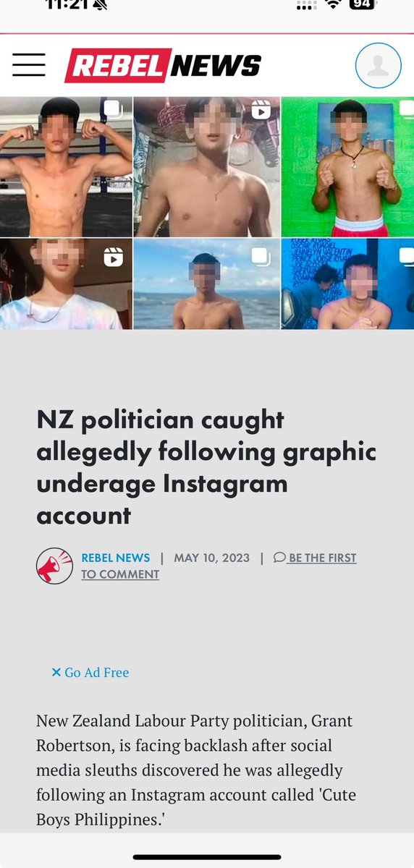Screen dimensions: 414x868
Task: Tap the reel icon on top-middle photo
Action: (x=261, y=110)
